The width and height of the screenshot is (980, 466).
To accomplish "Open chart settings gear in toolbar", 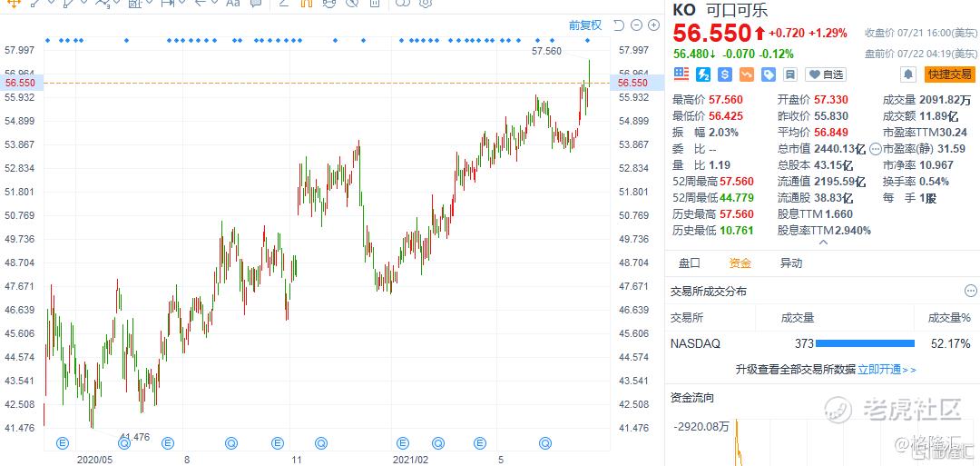I will pos(426,3).
